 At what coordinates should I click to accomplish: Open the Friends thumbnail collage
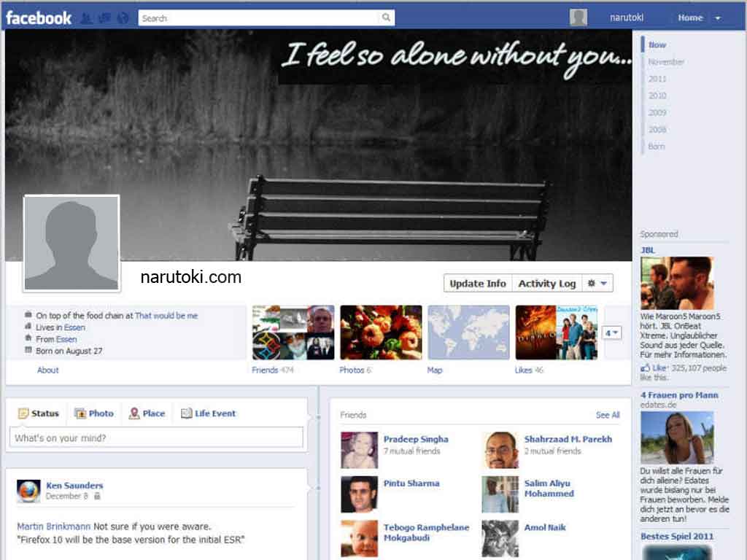point(293,332)
